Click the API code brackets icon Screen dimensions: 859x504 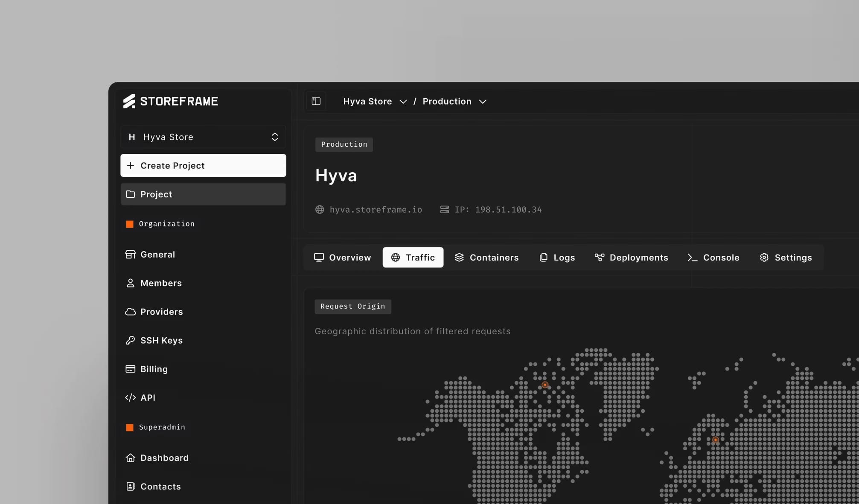(130, 397)
